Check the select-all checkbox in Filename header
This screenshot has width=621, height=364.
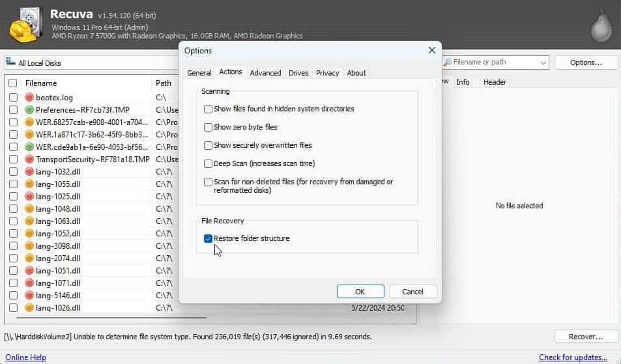click(x=13, y=83)
